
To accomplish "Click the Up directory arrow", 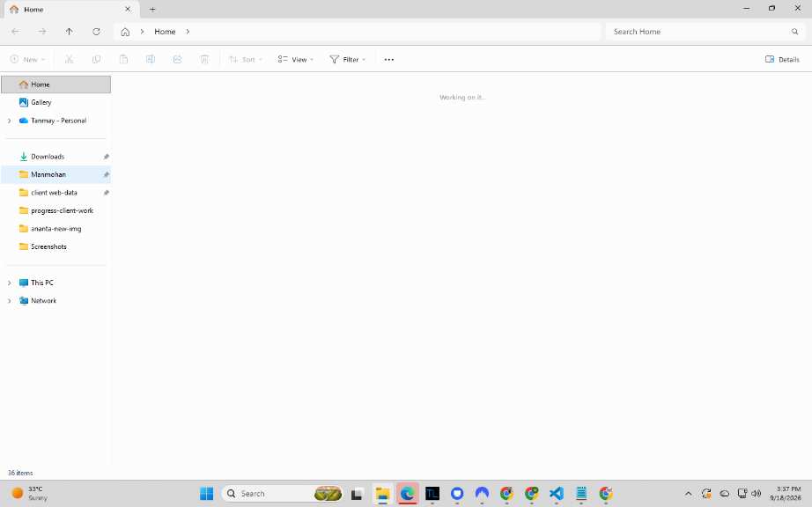I will coord(69,32).
